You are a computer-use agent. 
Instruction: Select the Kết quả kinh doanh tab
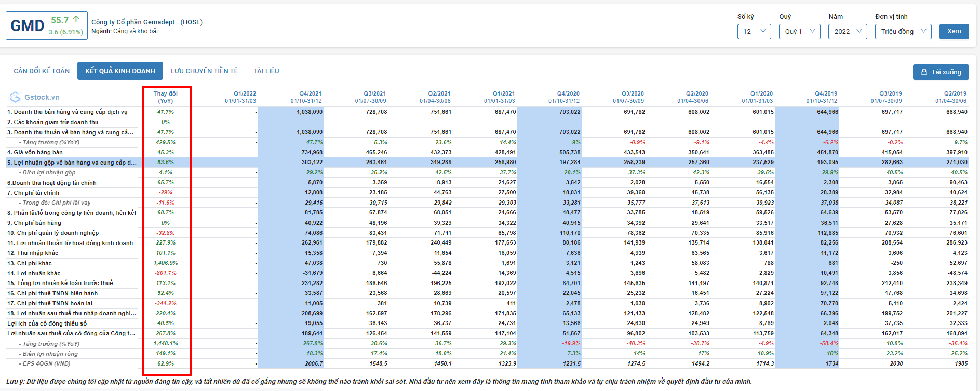(x=120, y=71)
